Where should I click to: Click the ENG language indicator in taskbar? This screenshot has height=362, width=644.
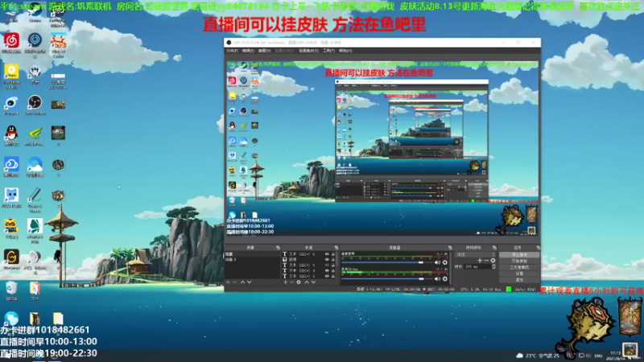(x=598, y=356)
